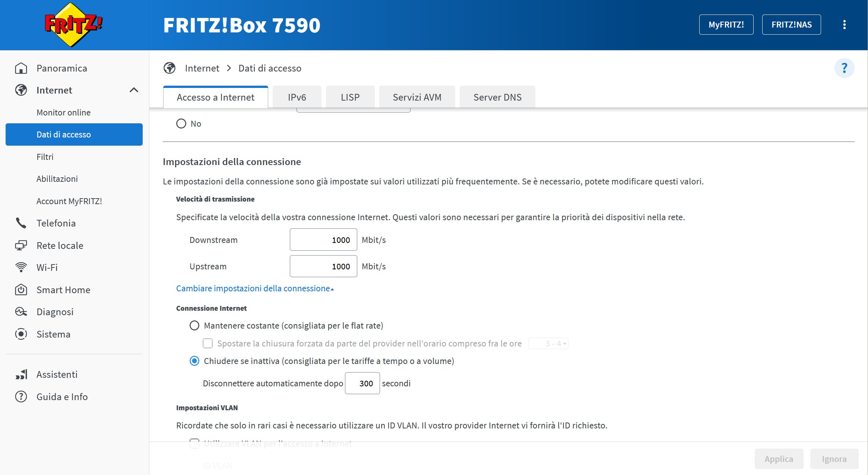Click the Upstream speed input field
This screenshot has height=475, width=868.
point(323,266)
